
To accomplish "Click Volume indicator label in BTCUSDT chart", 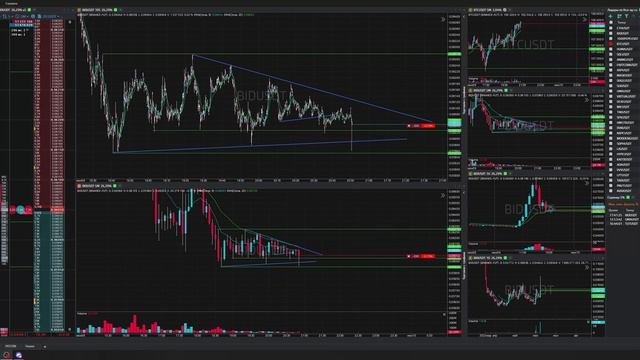I will (473, 78).
